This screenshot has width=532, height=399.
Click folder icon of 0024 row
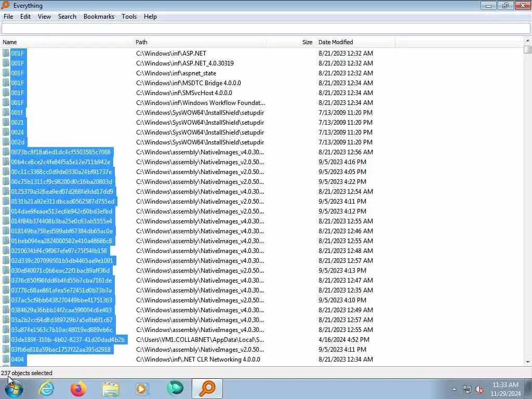click(6, 132)
